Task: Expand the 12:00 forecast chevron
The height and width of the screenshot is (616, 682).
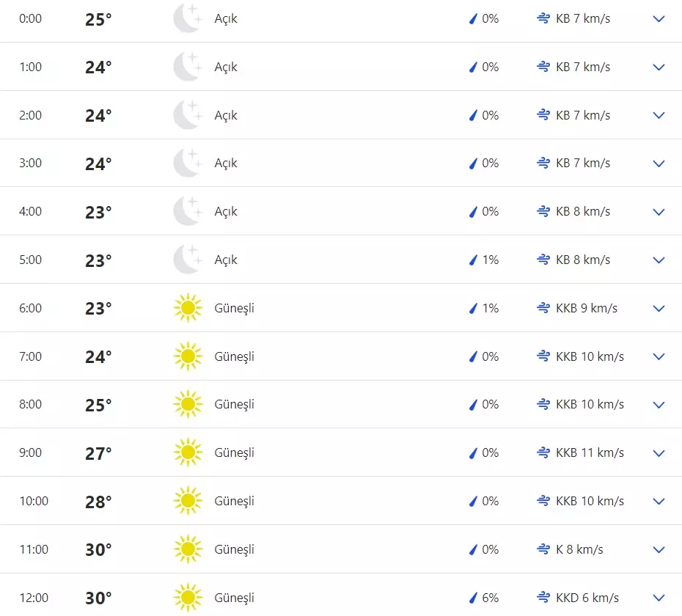Action: 659,598
